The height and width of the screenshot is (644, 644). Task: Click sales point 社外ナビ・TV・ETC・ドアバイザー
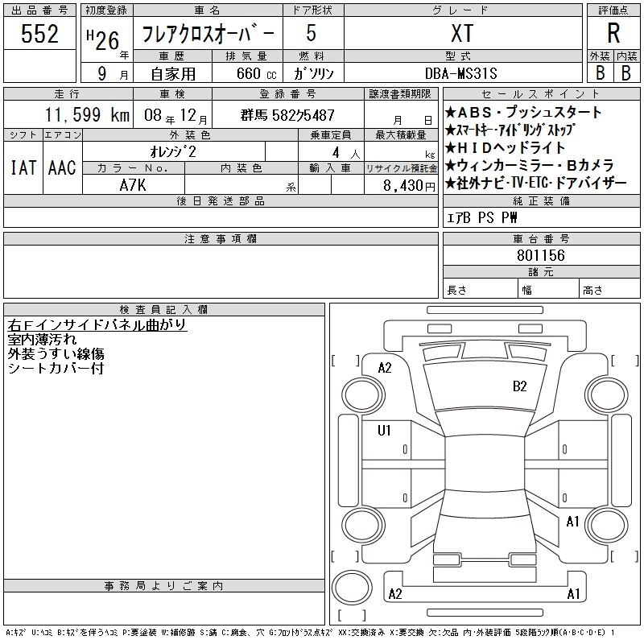(x=536, y=184)
